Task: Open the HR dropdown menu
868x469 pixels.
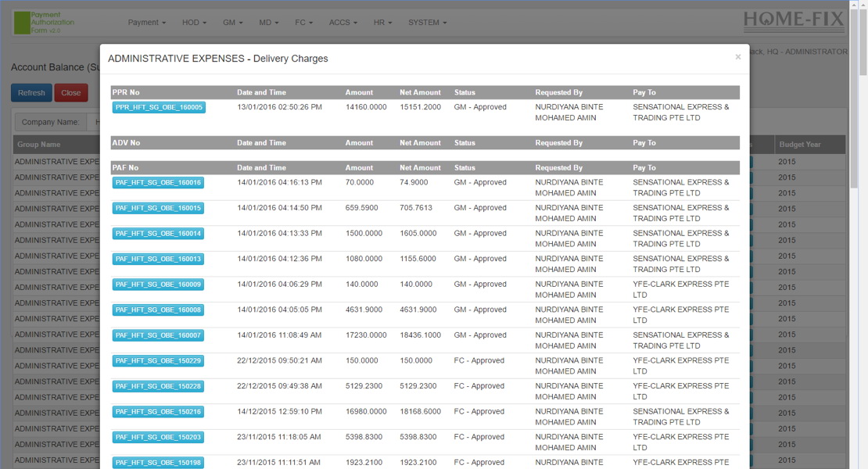Action: pyautogui.click(x=382, y=23)
